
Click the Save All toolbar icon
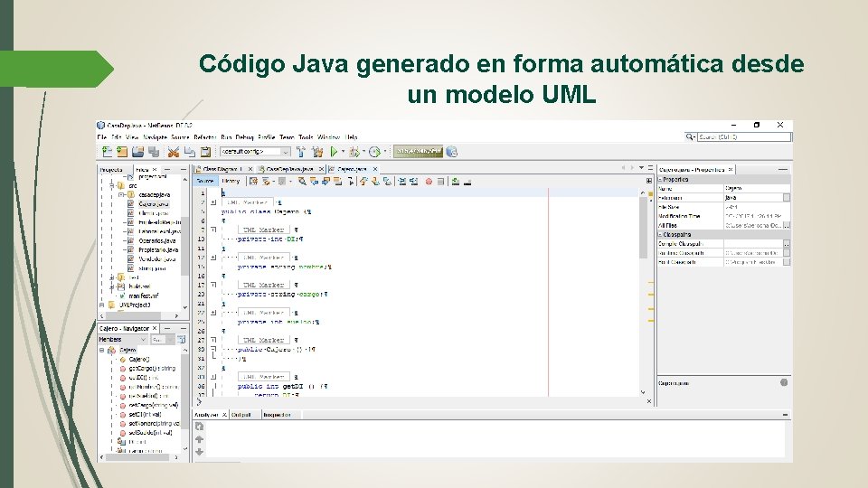[154, 152]
